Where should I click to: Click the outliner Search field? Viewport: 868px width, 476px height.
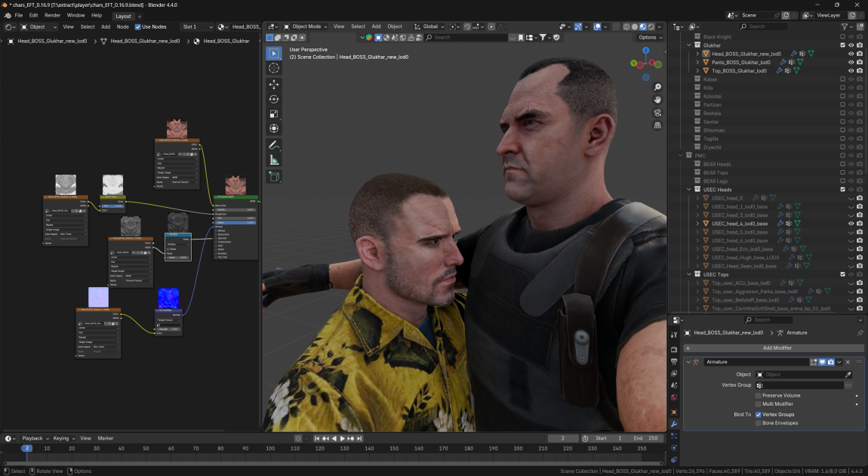click(763, 26)
